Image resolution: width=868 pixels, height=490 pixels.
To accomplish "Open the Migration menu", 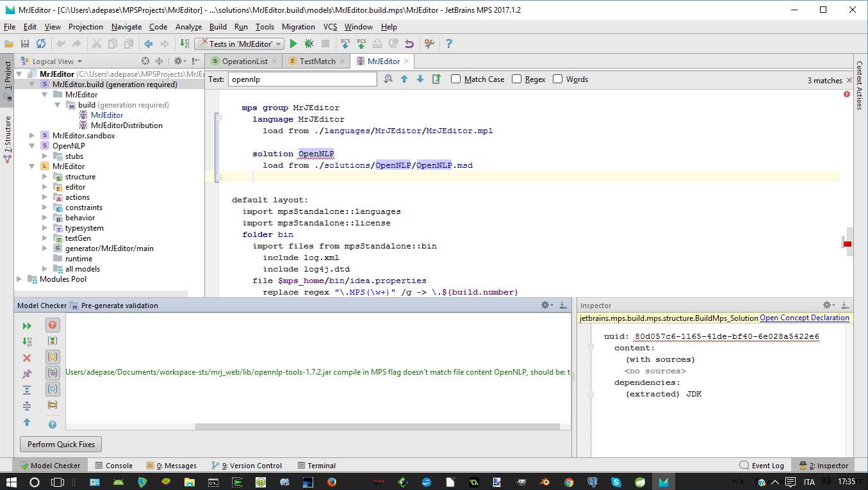I will (298, 27).
